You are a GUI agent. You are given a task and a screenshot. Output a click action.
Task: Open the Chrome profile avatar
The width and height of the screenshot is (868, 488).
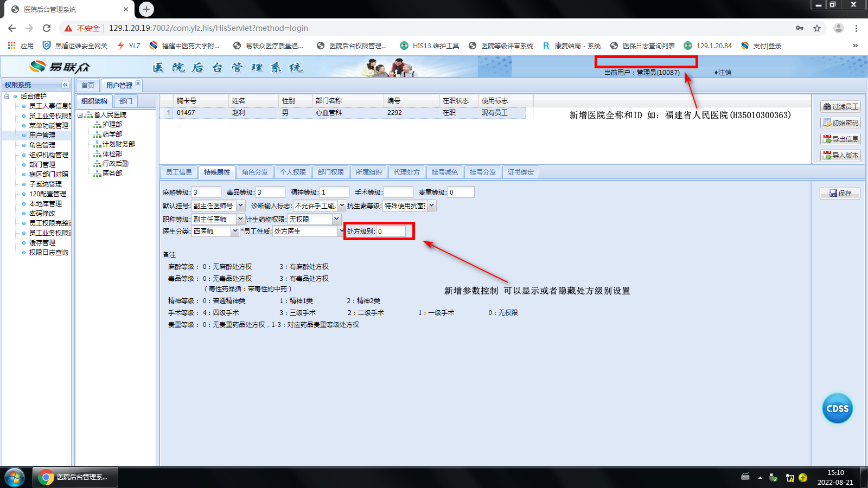838,28
